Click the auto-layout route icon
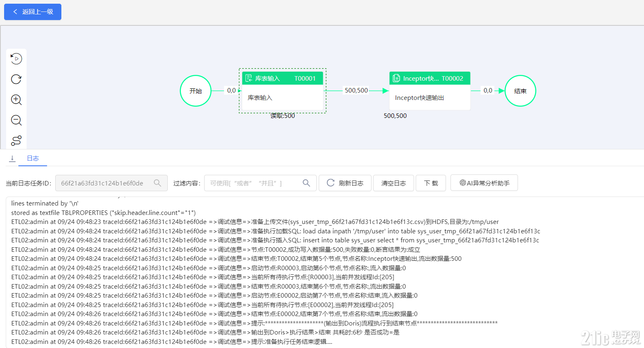 [x=16, y=141]
